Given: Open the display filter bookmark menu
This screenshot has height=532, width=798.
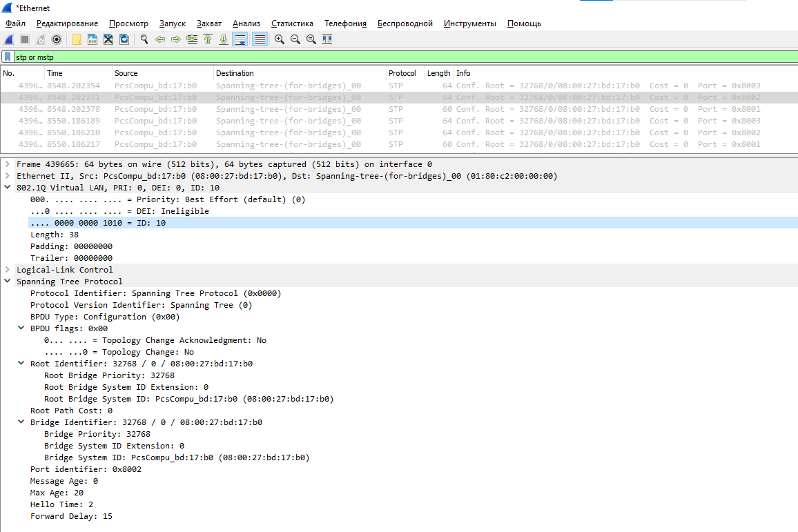Looking at the screenshot, I should (x=8, y=57).
